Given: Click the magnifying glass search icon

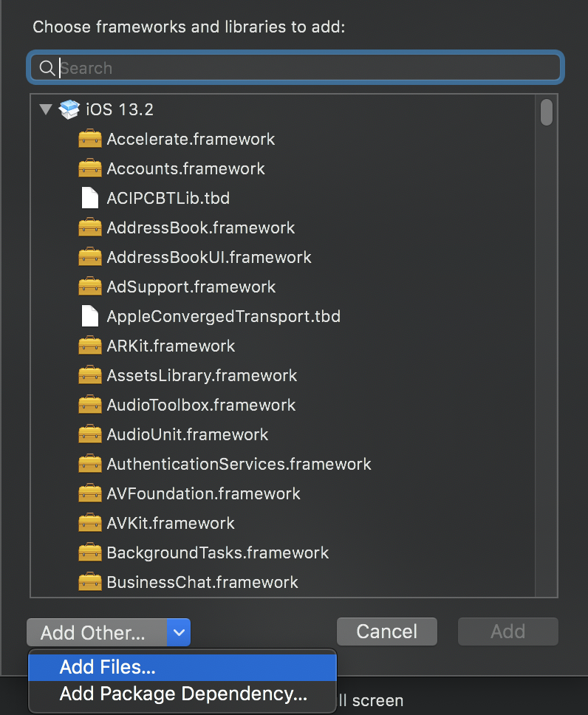Looking at the screenshot, I should (x=47, y=68).
